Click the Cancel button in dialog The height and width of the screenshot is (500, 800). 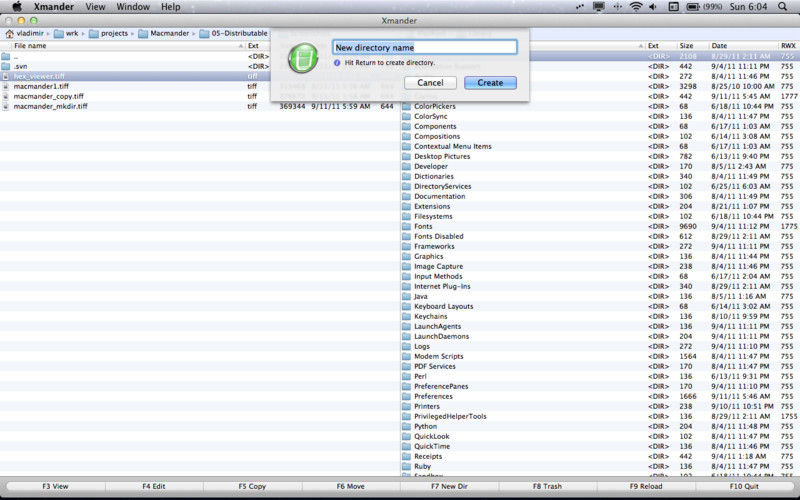tap(430, 83)
